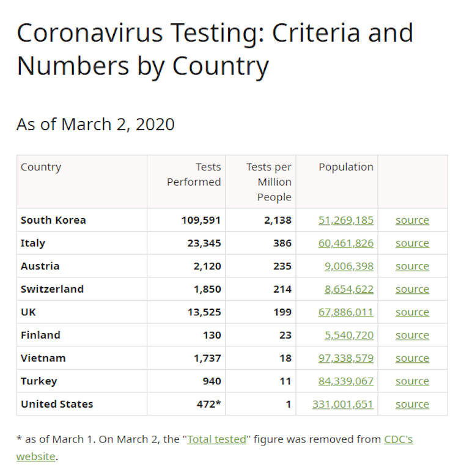The image size is (461, 476).
Task: Open the source link in Italy row
Action: point(412,243)
